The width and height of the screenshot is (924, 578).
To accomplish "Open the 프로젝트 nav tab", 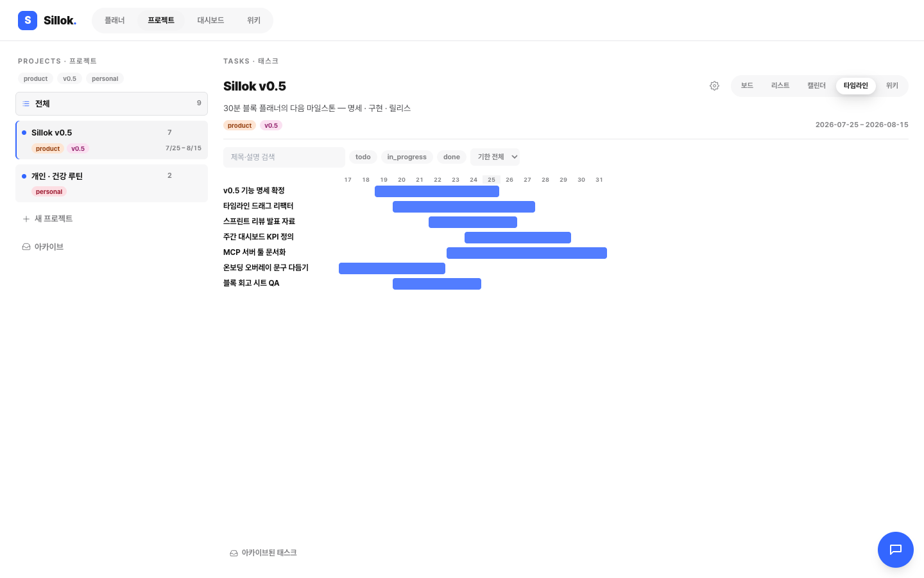I will click(x=161, y=21).
